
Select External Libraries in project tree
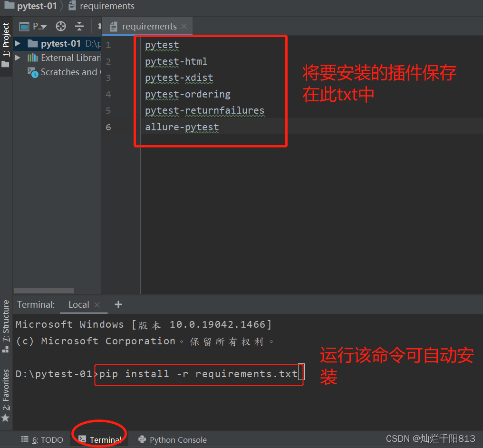coord(71,58)
